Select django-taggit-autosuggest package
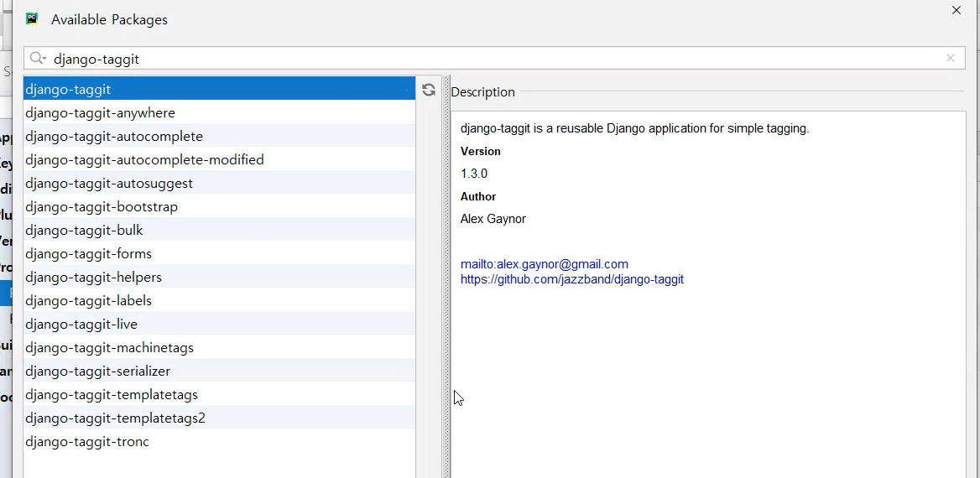This screenshot has width=980, height=478. point(219,183)
